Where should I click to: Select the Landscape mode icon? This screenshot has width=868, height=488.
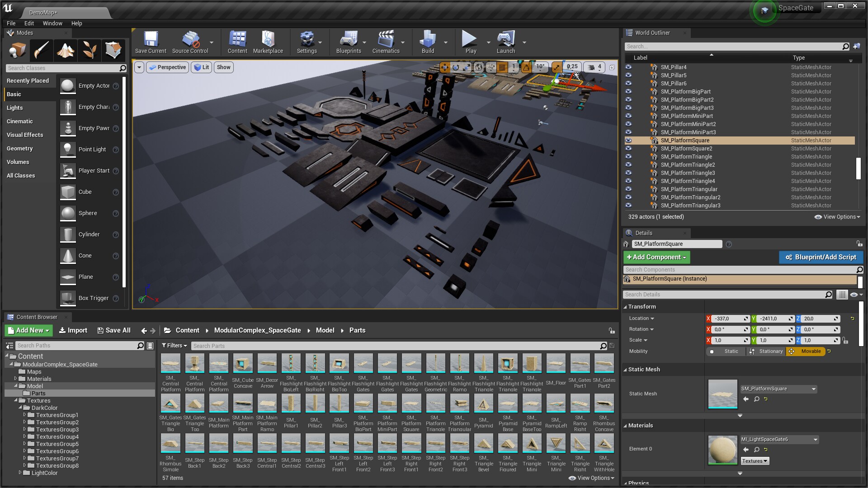tap(66, 50)
